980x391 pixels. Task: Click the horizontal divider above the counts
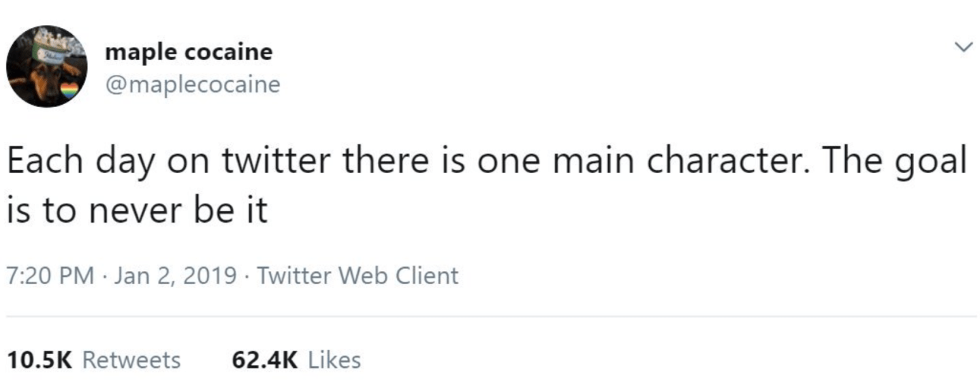point(490,317)
